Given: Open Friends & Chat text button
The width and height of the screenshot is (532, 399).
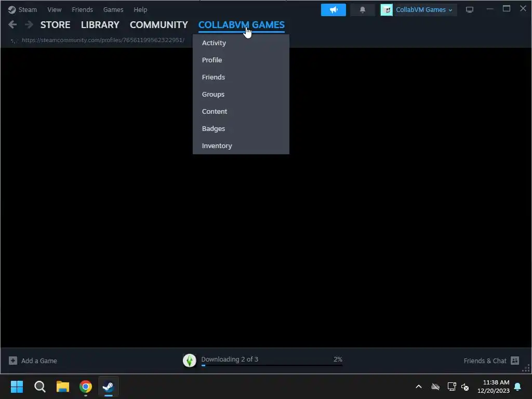Looking at the screenshot, I should click(x=485, y=361).
